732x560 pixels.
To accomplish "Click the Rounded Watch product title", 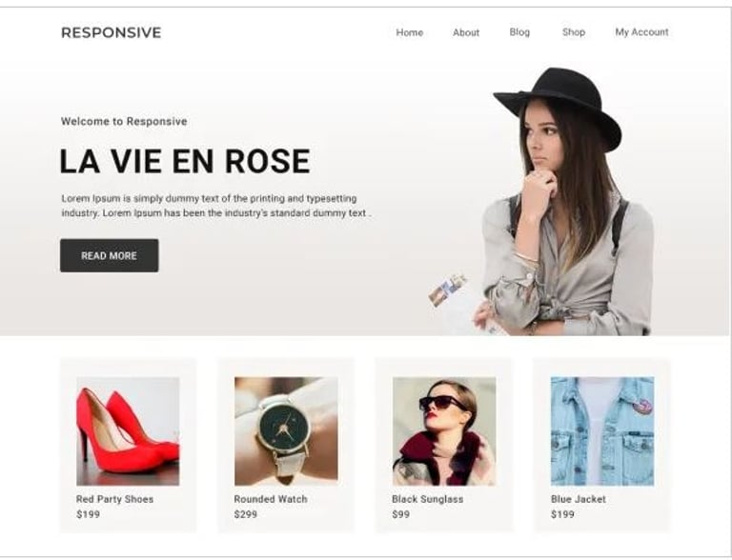I will (271, 499).
